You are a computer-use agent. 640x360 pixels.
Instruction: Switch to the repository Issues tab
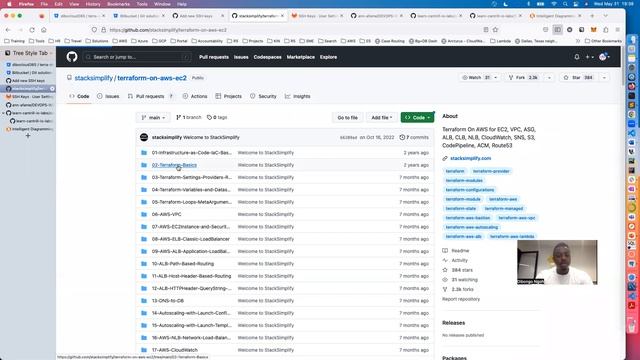pyautogui.click(x=108, y=96)
